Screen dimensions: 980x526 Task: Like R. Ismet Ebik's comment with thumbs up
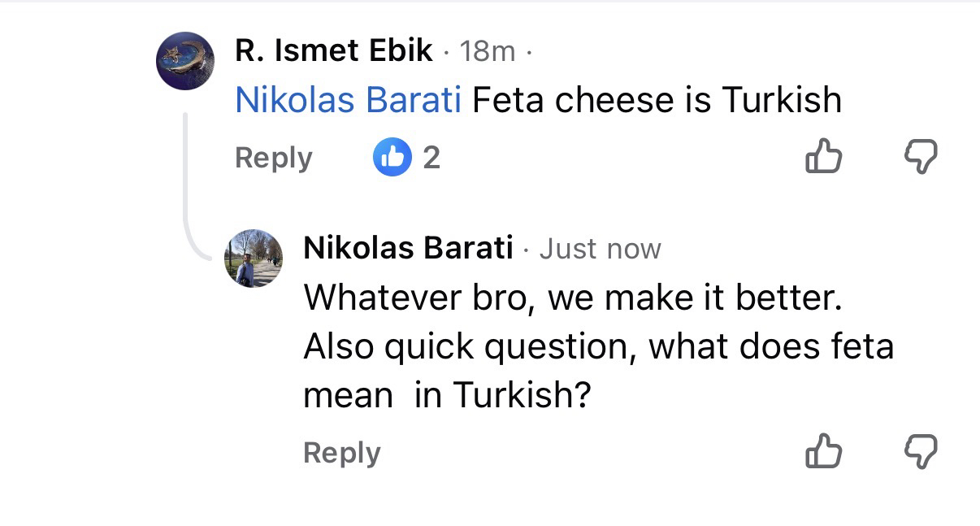click(823, 156)
